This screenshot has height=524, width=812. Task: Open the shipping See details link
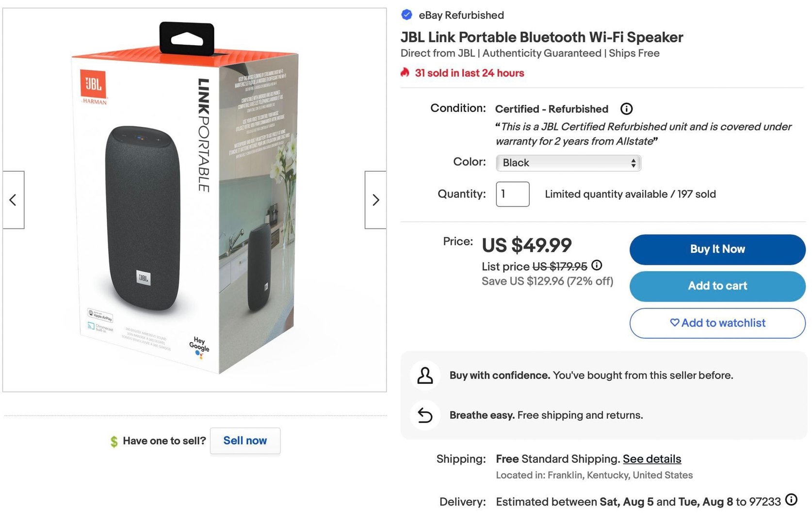(651, 459)
